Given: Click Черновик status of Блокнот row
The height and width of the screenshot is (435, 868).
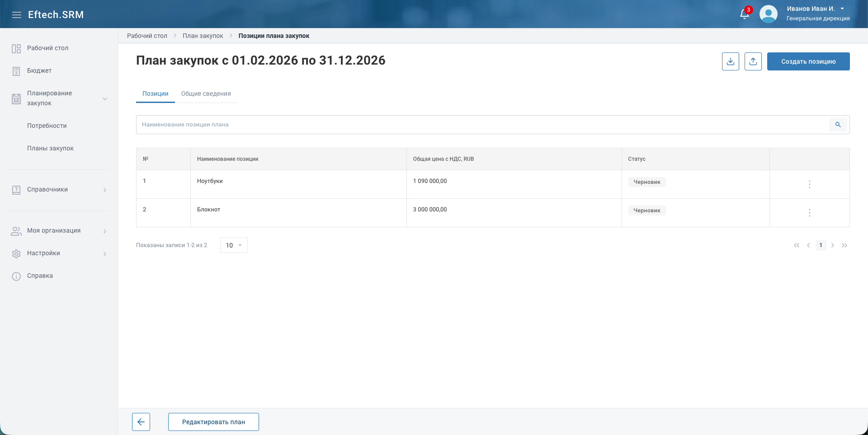Looking at the screenshot, I should (x=647, y=210).
